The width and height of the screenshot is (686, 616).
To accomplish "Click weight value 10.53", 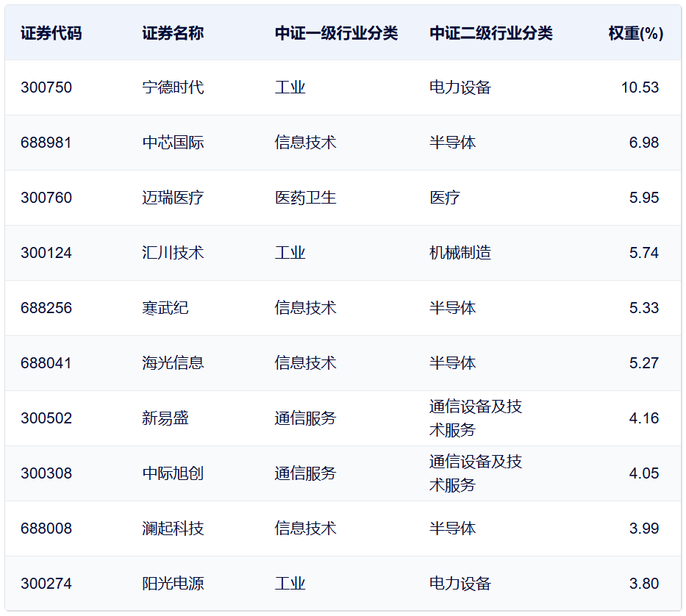I will click(640, 87).
